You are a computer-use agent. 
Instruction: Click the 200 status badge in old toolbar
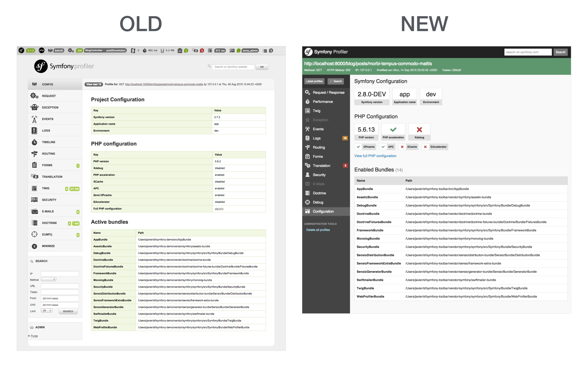(x=79, y=51)
